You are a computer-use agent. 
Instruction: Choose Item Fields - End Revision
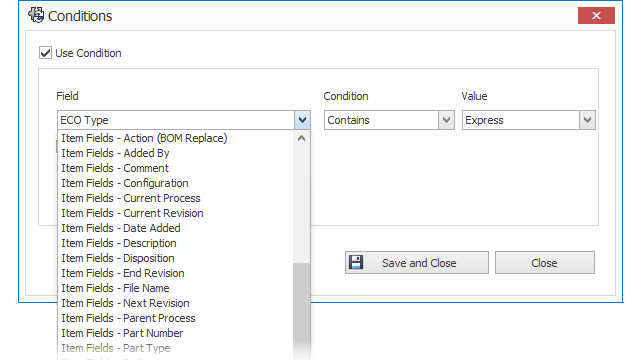pos(176,273)
